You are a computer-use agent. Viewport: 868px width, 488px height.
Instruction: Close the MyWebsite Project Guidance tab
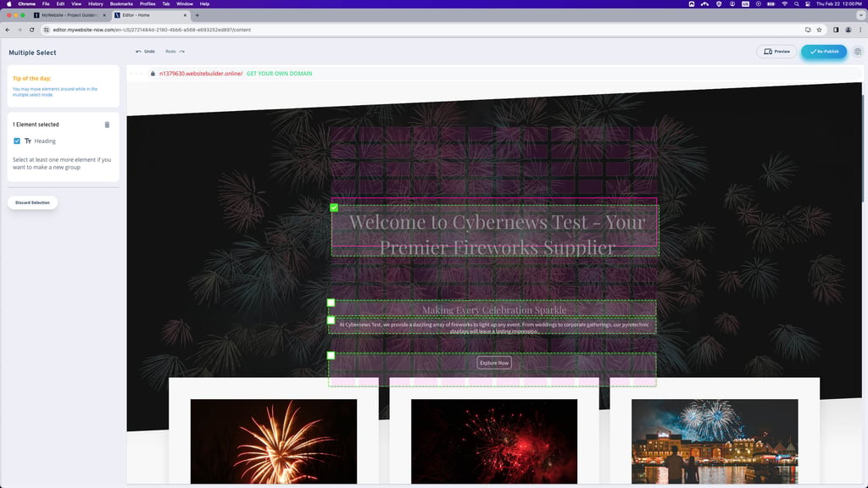pyautogui.click(x=104, y=15)
